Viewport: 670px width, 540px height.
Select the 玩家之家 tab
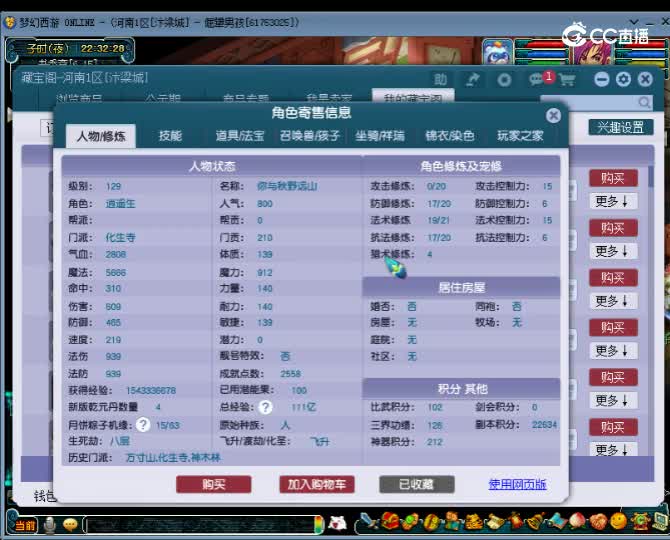(x=520, y=136)
